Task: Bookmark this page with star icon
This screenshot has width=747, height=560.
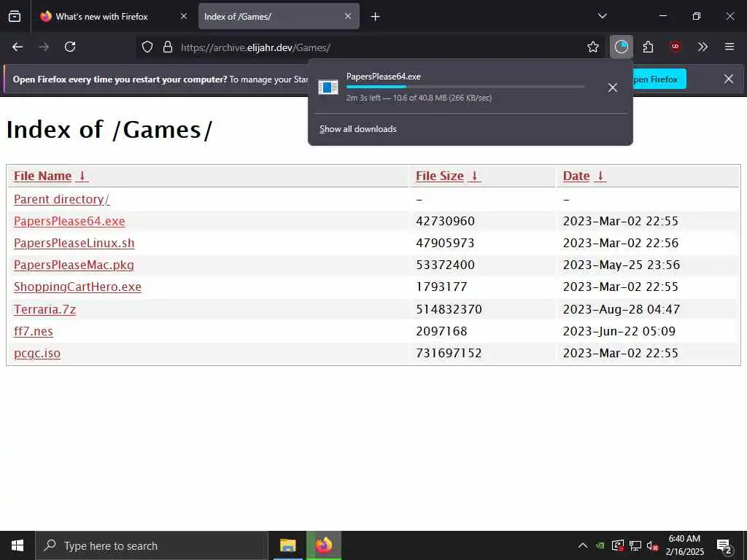Action: [592, 47]
